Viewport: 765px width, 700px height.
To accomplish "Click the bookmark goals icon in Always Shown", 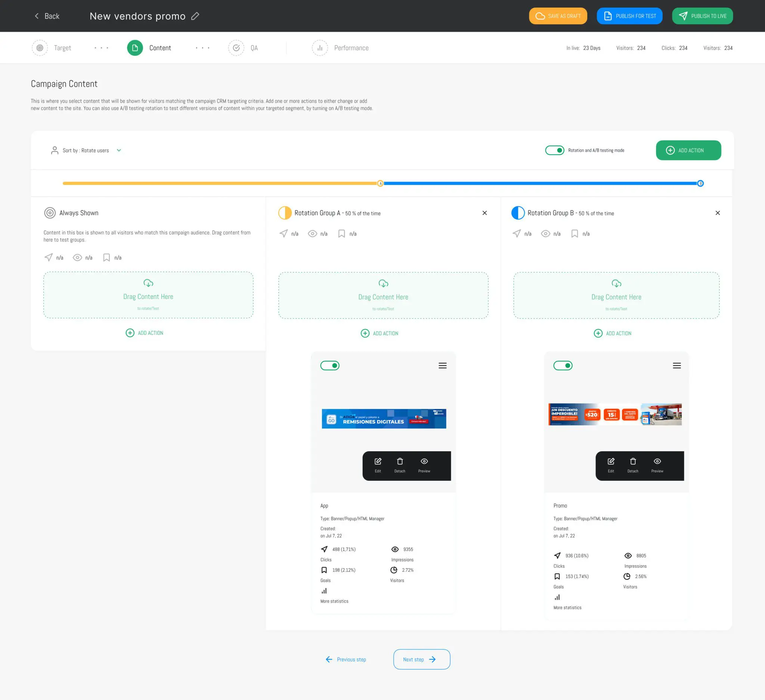I will [x=106, y=258].
